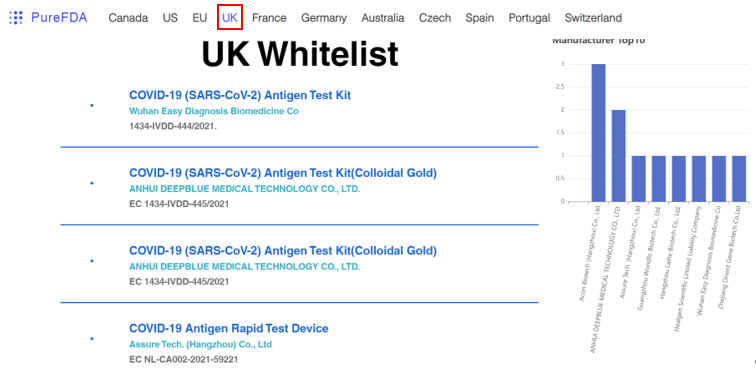
Task: Open the PureFDA home link text
Action: coord(59,18)
